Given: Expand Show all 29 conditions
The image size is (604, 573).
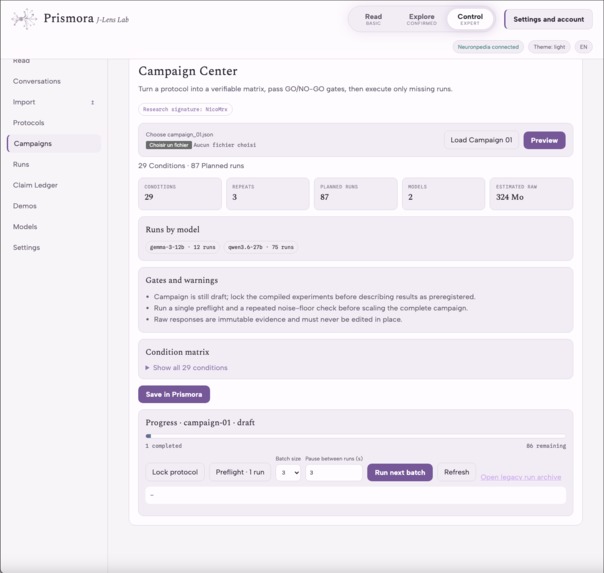Looking at the screenshot, I should click(x=186, y=368).
